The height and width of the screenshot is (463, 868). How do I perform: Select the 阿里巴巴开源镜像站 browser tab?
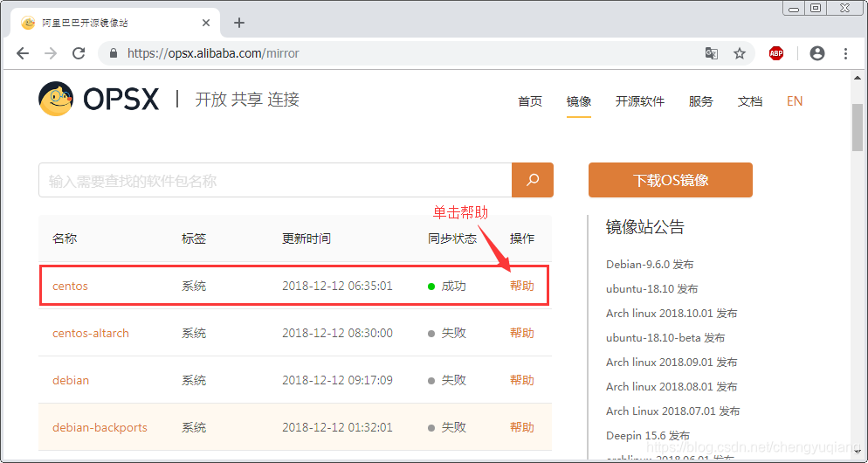click(116, 24)
